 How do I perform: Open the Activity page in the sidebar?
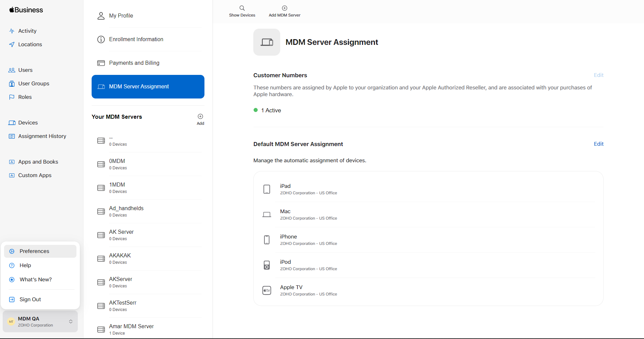pos(27,31)
